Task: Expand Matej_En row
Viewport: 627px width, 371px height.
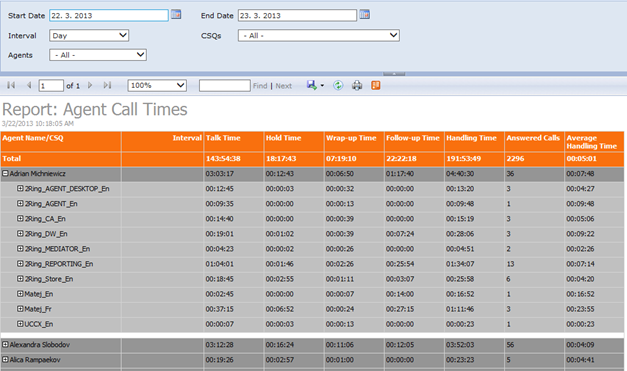Action: [x=20, y=294]
